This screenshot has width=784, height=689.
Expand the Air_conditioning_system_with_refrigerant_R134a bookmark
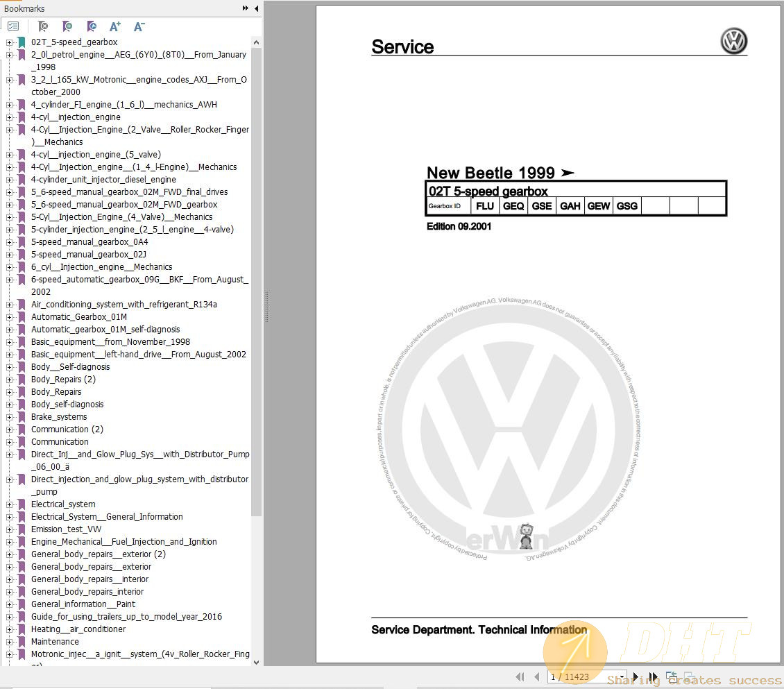[9, 305]
